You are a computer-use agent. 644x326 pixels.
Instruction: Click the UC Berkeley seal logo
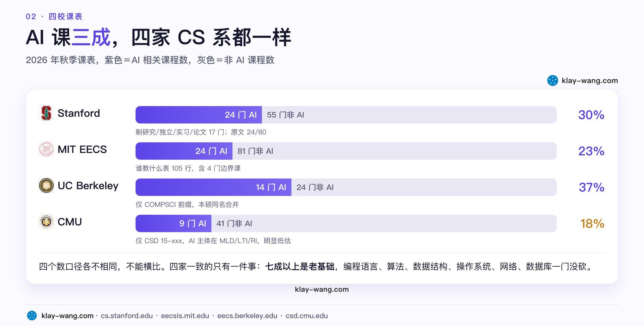click(46, 185)
